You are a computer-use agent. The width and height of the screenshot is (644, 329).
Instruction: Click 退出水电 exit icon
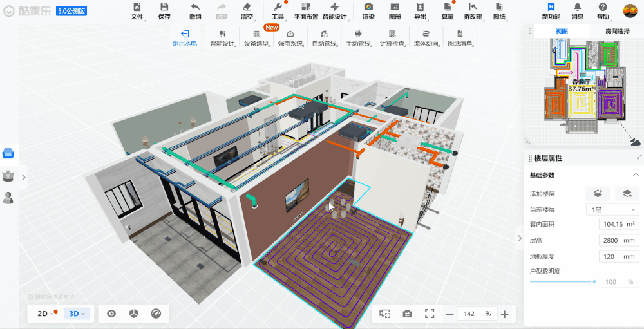185,33
